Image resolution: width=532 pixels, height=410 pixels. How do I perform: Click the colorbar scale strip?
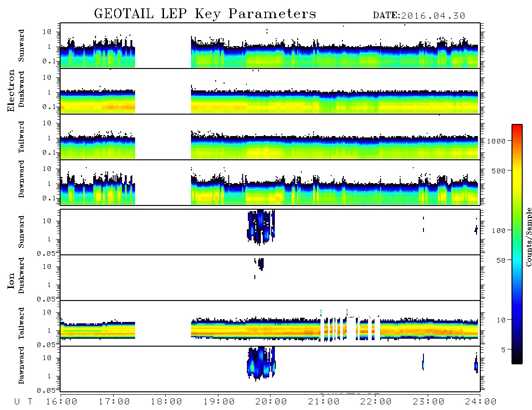point(517,244)
